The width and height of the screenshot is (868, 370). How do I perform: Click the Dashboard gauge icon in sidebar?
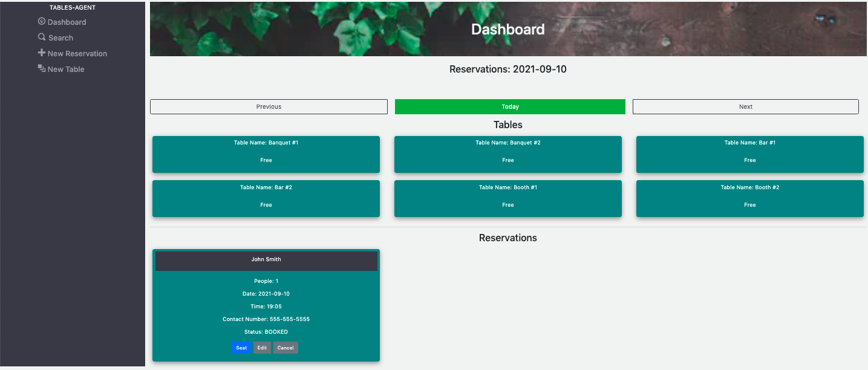tap(42, 21)
